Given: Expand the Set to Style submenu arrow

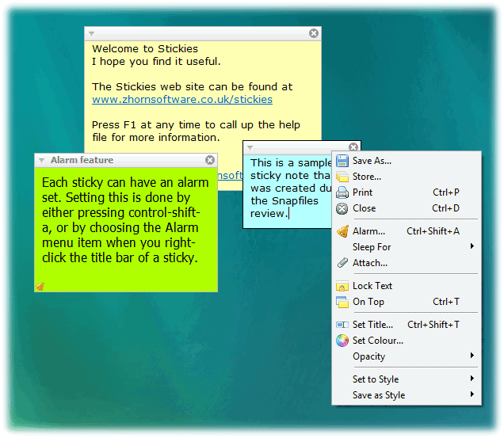Looking at the screenshot, I should coord(472,379).
